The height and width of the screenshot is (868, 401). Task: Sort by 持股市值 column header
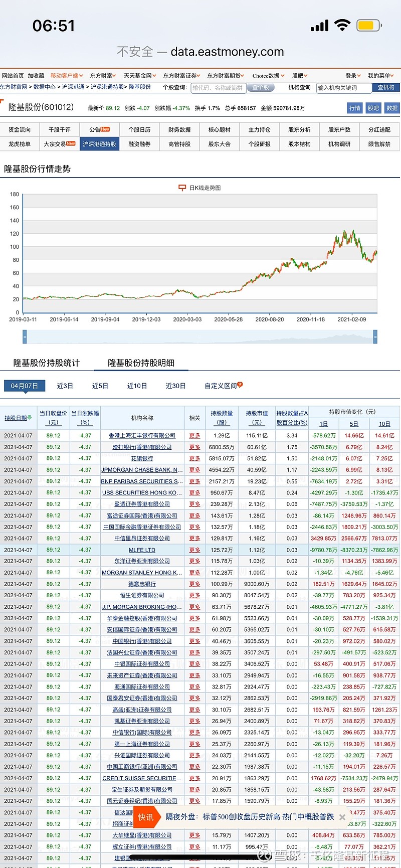click(x=257, y=418)
